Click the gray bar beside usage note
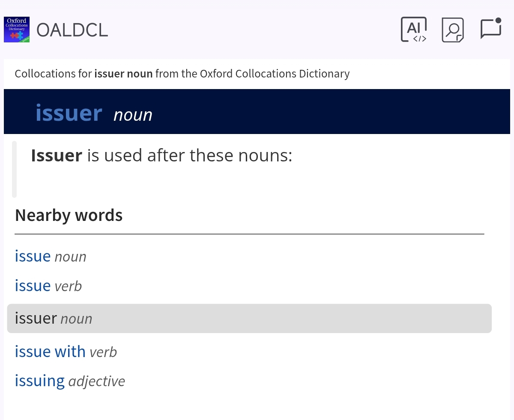Image resolution: width=514 pixels, height=420 pixels. 14,169
